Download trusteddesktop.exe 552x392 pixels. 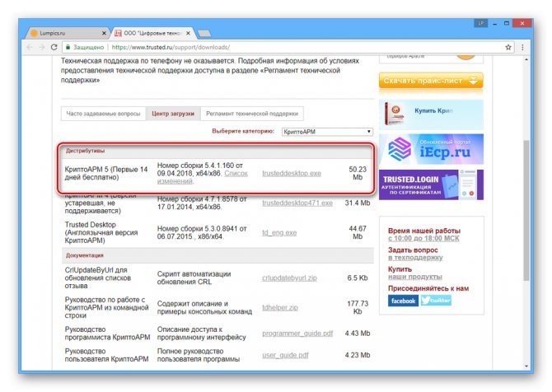tap(292, 174)
